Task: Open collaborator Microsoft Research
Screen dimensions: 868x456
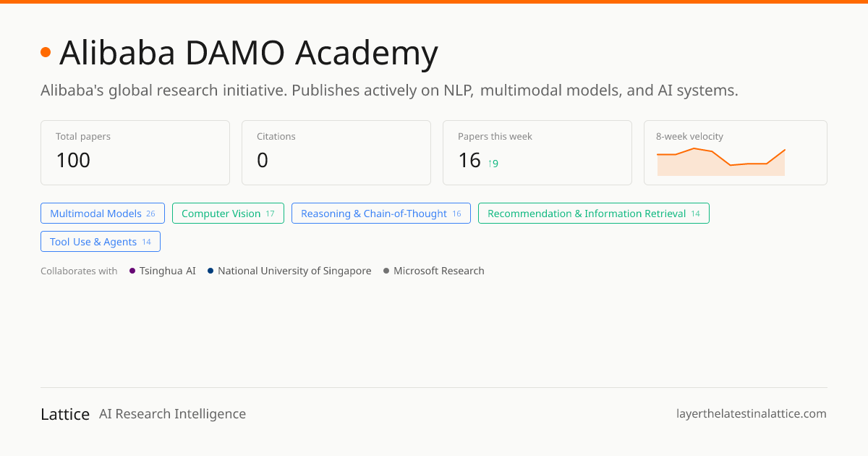Action: click(x=434, y=271)
